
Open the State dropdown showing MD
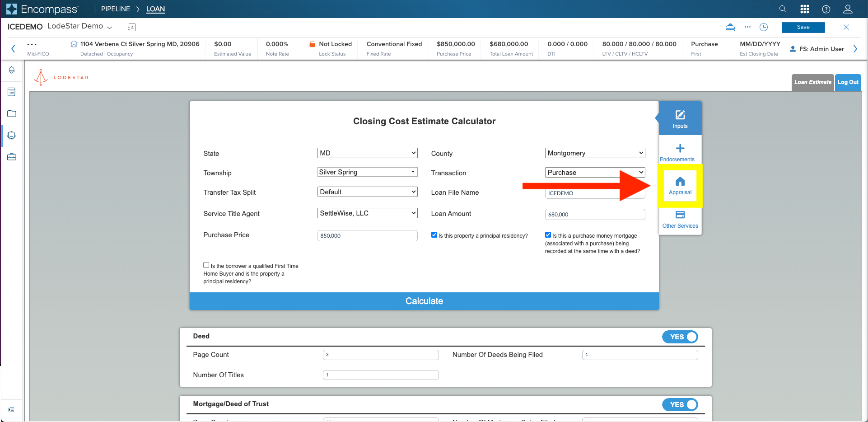(368, 153)
